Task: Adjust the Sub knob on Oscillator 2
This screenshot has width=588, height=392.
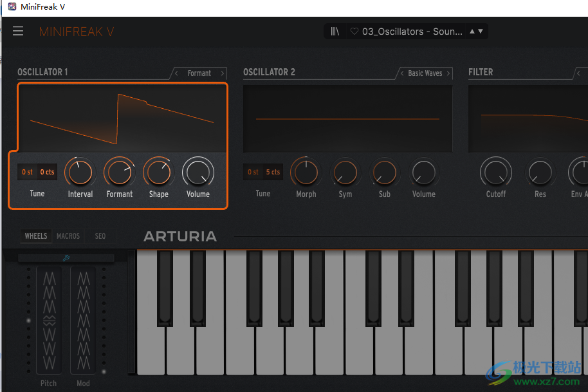Action: click(x=385, y=173)
